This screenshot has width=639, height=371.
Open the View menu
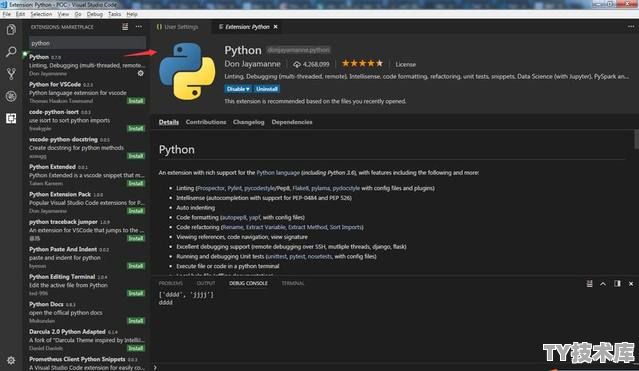63,14
